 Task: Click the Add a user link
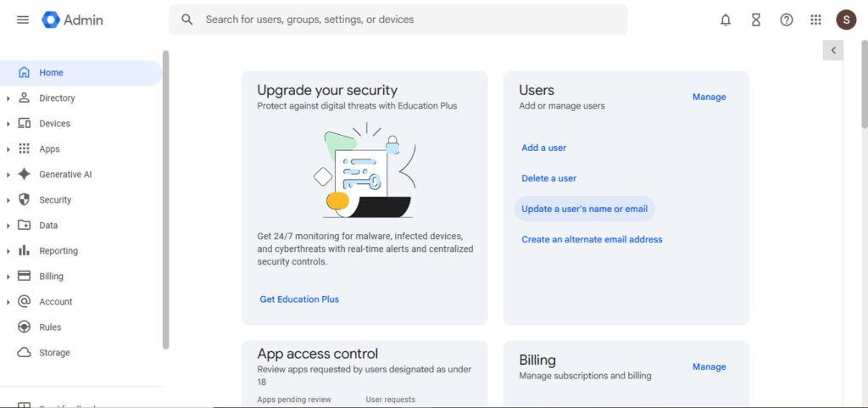coord(543,148)
